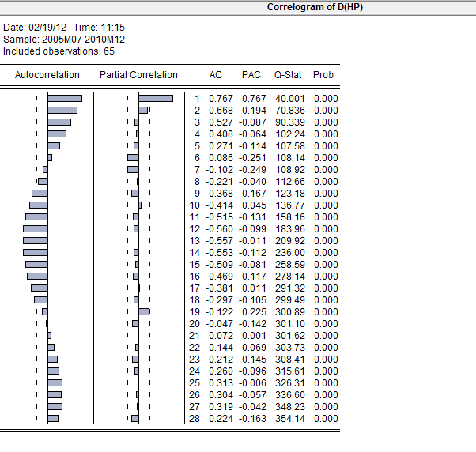
Task: Select the Q-Stat value 209.92
Action: coord(290,241)
